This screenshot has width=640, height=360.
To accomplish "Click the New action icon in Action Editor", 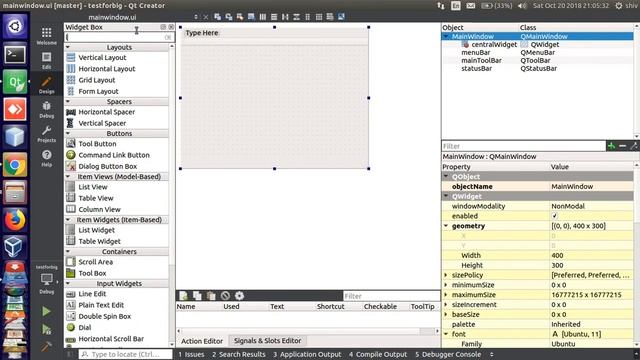I will tap(183, 296).
